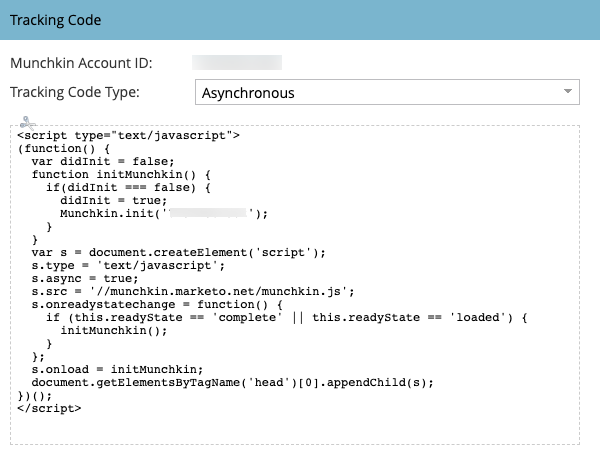This screenshot has height=459, width=600.
Task: Click the s.onreadystatechange function line
Action: (160, 304)
